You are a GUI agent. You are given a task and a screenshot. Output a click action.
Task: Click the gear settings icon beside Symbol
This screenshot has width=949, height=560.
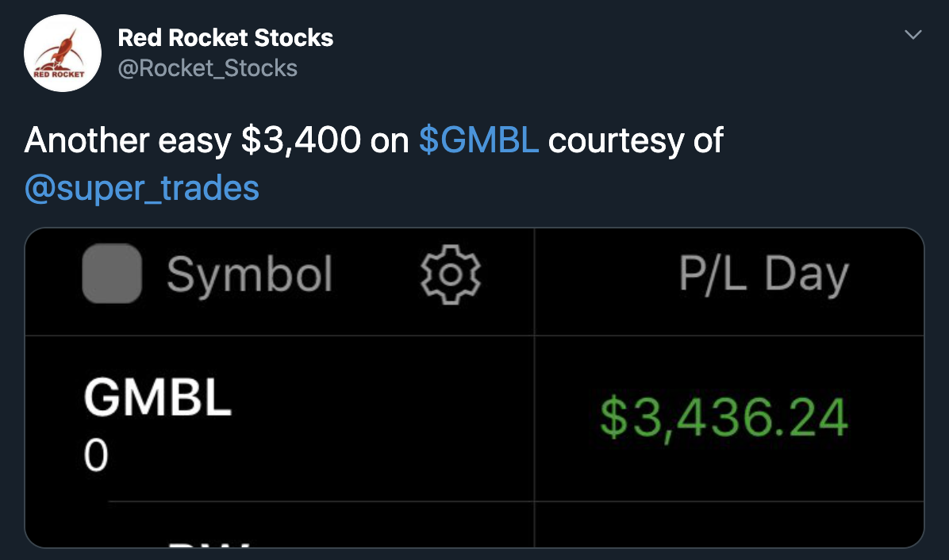point(450,274)
